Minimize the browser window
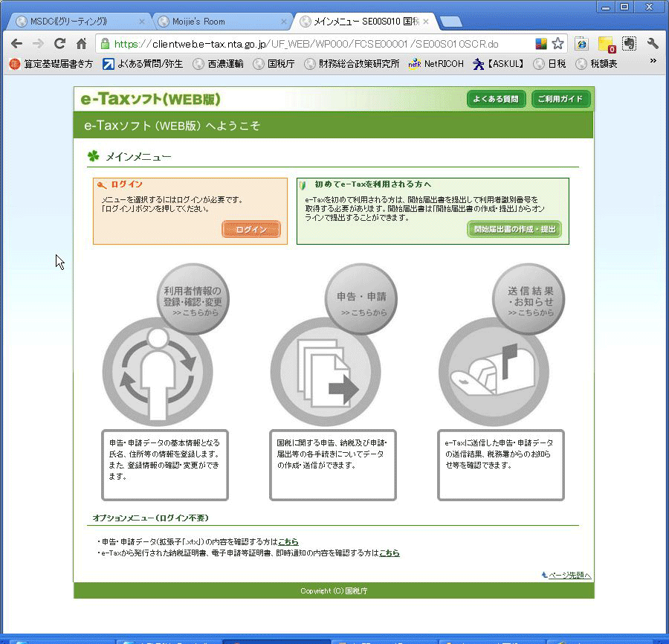Viewport: 669px width, 644px height. coord(605,7)
